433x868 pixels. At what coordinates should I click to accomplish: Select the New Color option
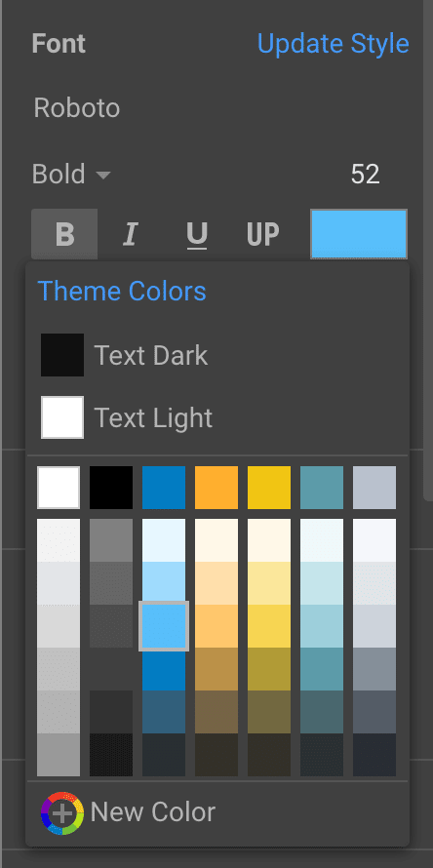[x=128, y=812]
